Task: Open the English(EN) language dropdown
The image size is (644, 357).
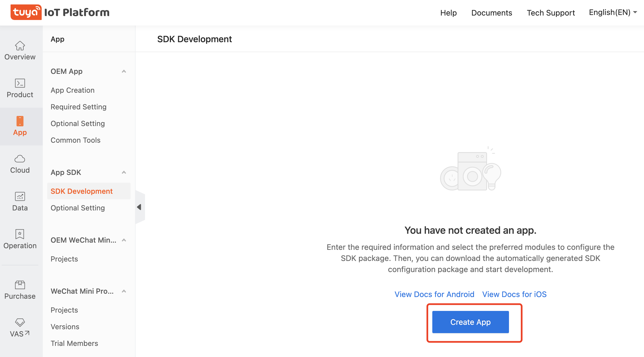Action: pos(612,12)
